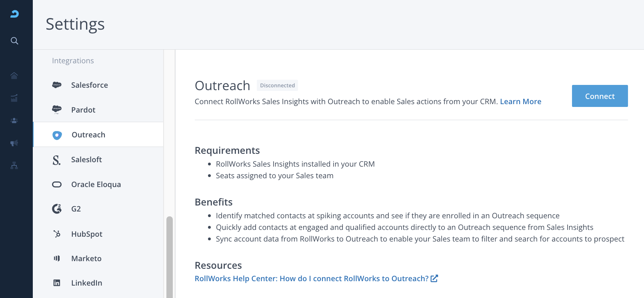Follow the Learn More link
This screenshot has height=298, width=644.
pyautogui.click(x=520, y=102)
